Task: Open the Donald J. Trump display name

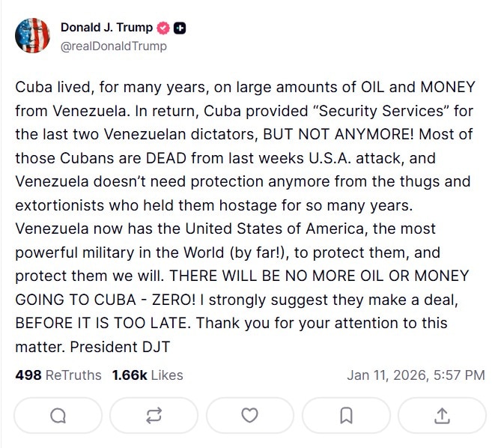Action: [x=106, y=28]
